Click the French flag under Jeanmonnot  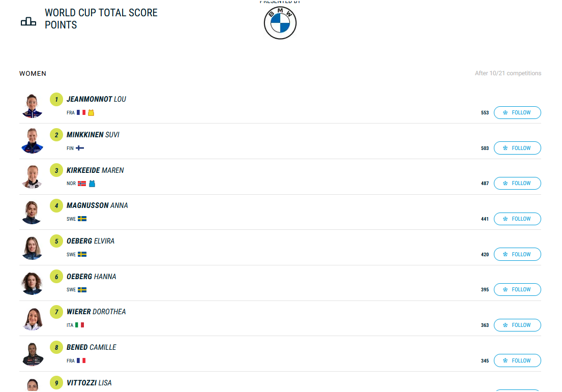tap(81, 113)
